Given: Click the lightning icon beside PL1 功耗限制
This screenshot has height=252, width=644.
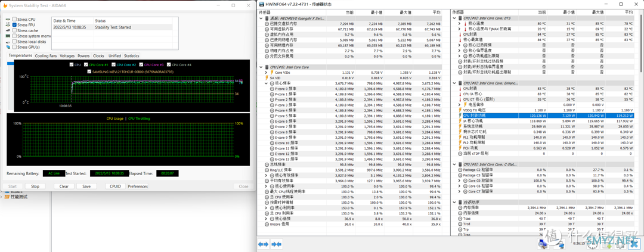Looking at the screenshot, I should (x=460, y=137).
